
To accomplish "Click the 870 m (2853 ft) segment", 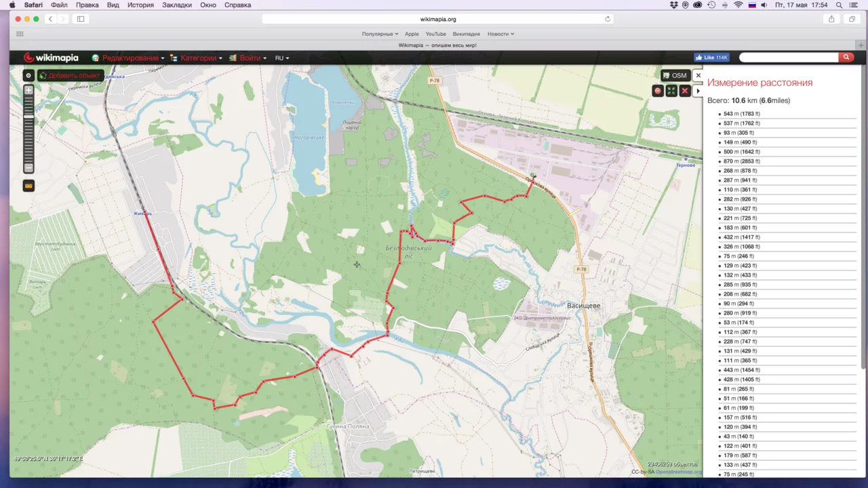I will pyautogui.click(x=742, y=161).
